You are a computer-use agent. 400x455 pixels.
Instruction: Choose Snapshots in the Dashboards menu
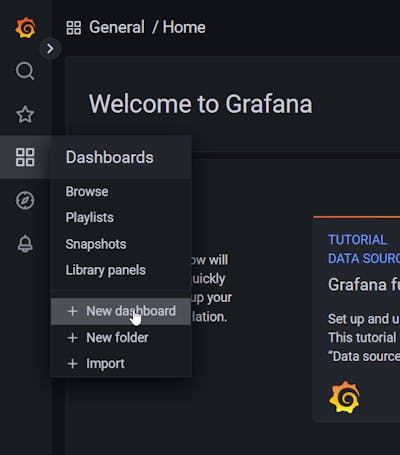tap(96, 244)
